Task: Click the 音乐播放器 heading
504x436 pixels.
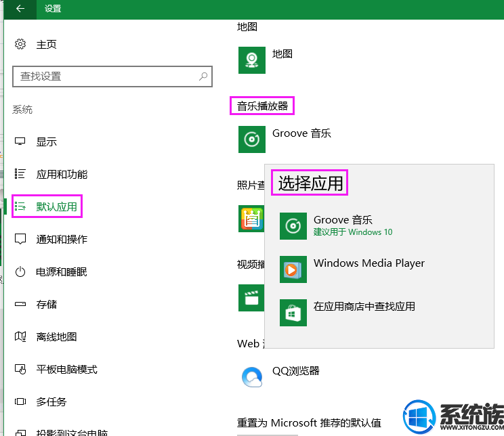Action: pos(262,106)
